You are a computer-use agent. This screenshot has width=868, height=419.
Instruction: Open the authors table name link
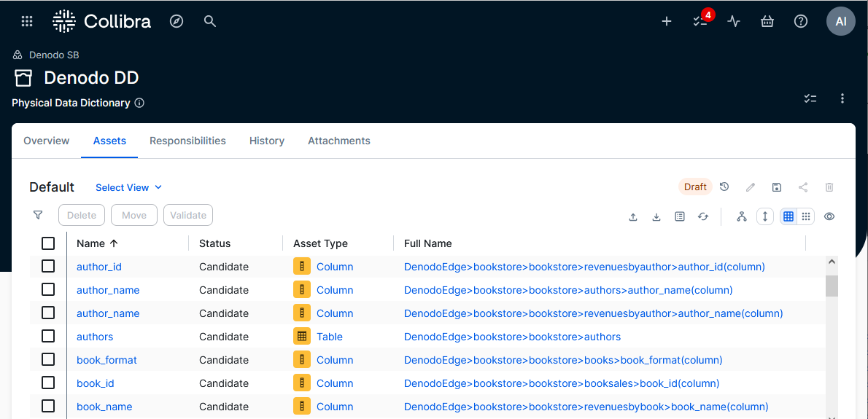click(x=95, y=336)
